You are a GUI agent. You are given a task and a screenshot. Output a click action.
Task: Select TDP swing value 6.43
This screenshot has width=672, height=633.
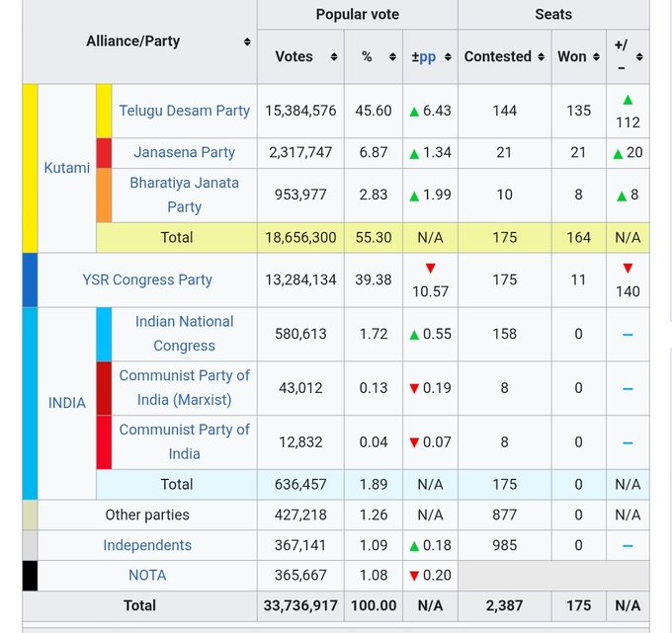437,111
